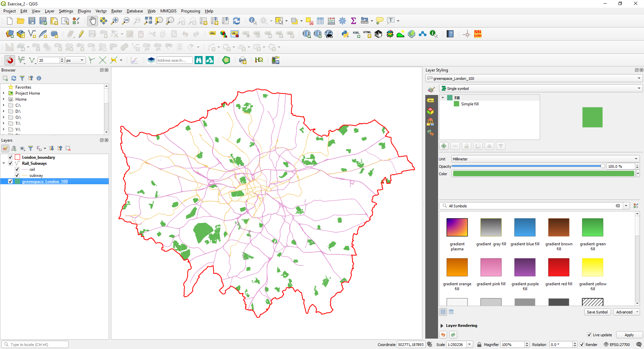Image resolution: width=644 pixels, height=349 pixels.
Task: Activate the Zoom In magnifier tool
Action: coord(115,21)
